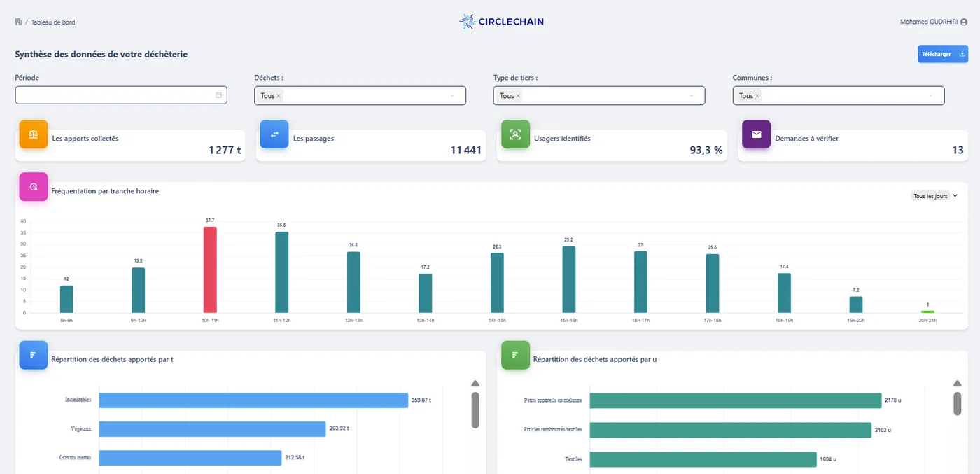The image size is (980, 474).
Task: Click the blue bar-chart icon for déchets par t
Action: point(33,355)
